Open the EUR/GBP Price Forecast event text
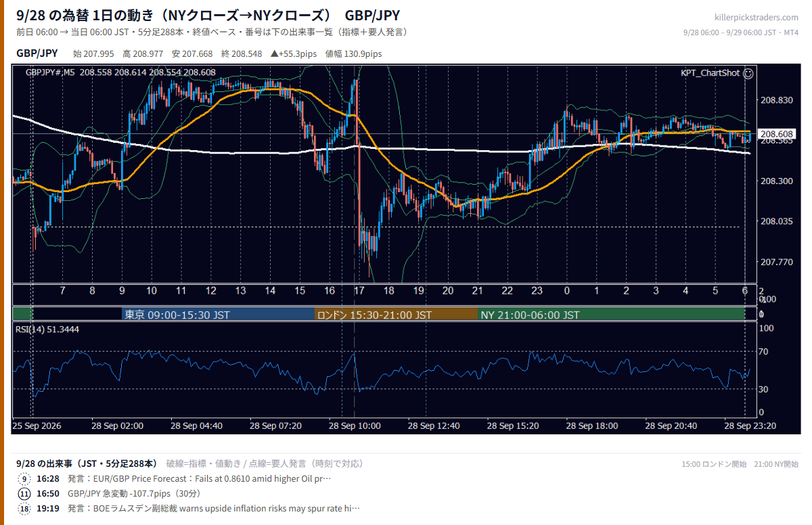This screenshot has height=525, width=812. pos(200,479)
